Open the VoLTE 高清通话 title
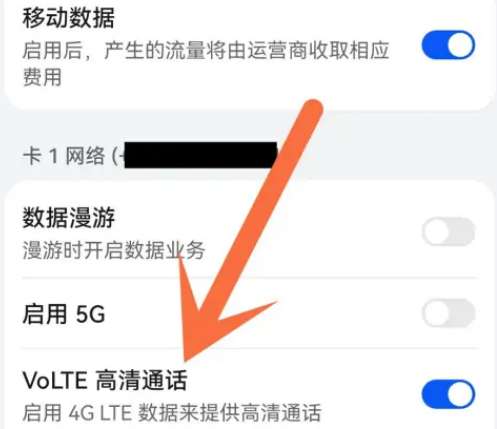497x429 pixels. click(x=105, y=381)
